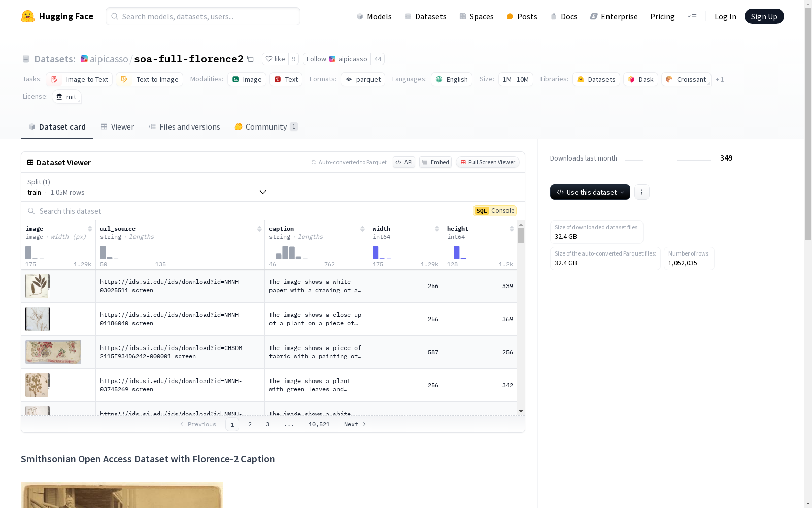The height and width of the screenshot is (508, 812).
Task: Sort the url_source column
Action: click(x=259, y=229)
